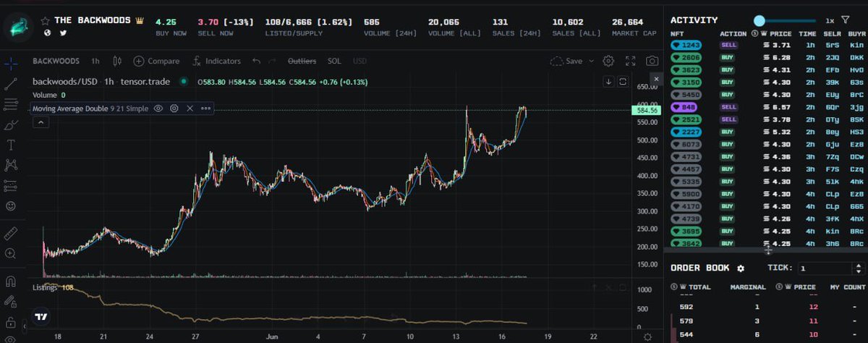Open NFT 2606 in activity list

pos(688,56)
